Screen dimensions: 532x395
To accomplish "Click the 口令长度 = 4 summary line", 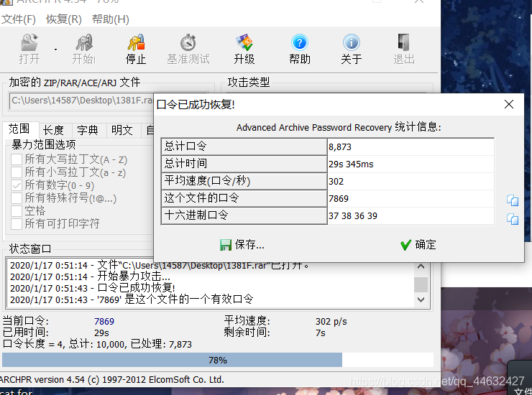I will 97,344.
